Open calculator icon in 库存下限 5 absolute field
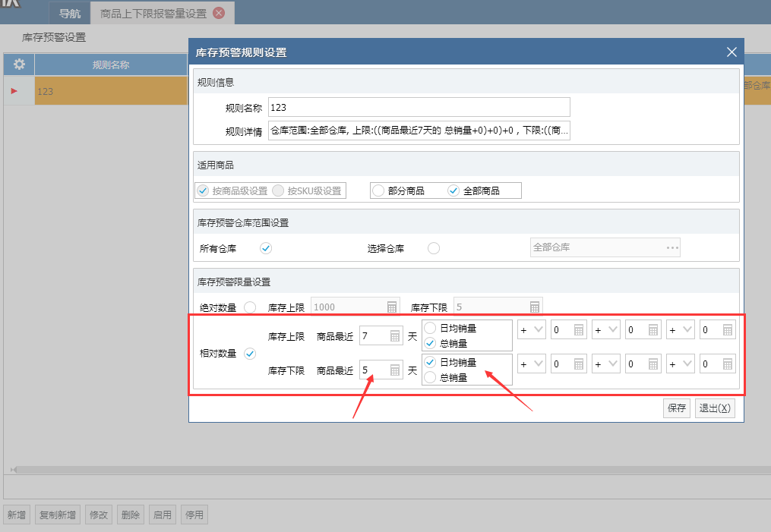Image resolution: width=771 pixels, height=532 pixels. [535, 307]
